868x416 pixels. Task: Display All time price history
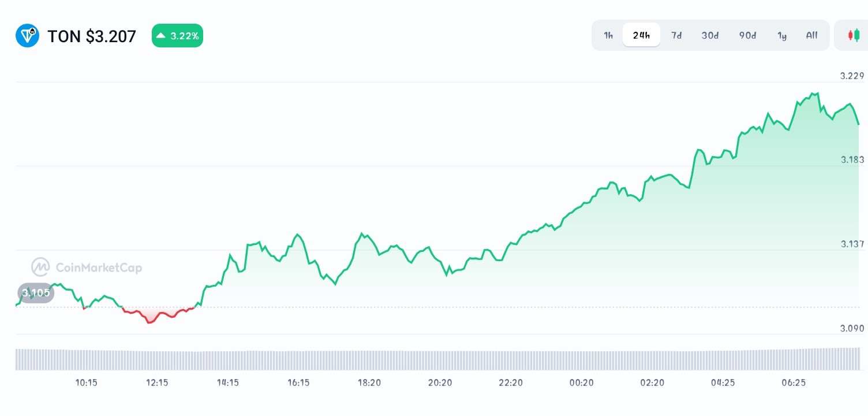[x=812, y=35]
